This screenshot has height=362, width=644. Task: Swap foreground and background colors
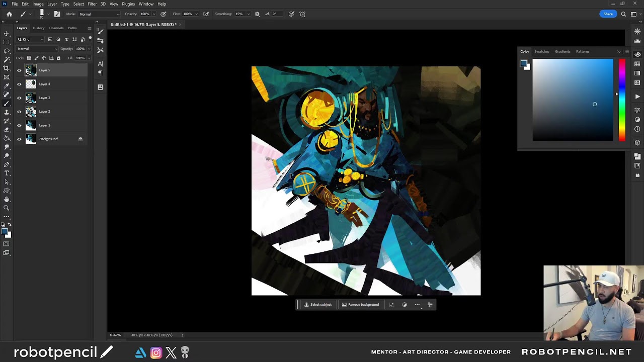(9, 225)
